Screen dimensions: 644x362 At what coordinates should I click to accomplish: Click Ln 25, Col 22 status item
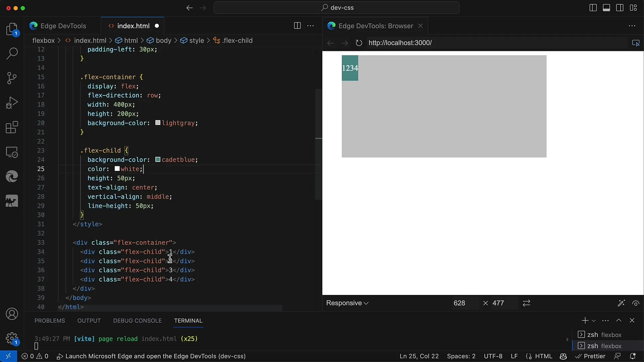pos(419,356)
